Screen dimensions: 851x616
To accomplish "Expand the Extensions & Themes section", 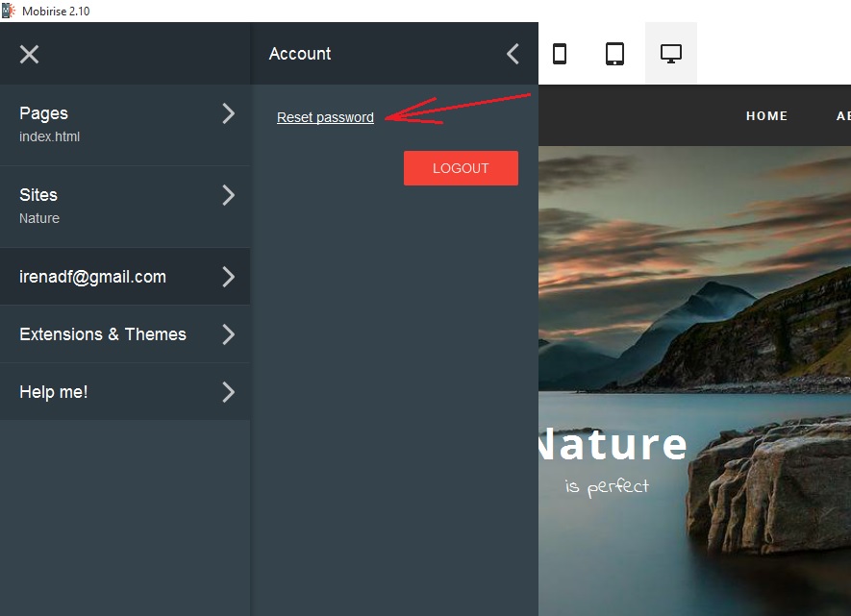I will click(228, 334).
